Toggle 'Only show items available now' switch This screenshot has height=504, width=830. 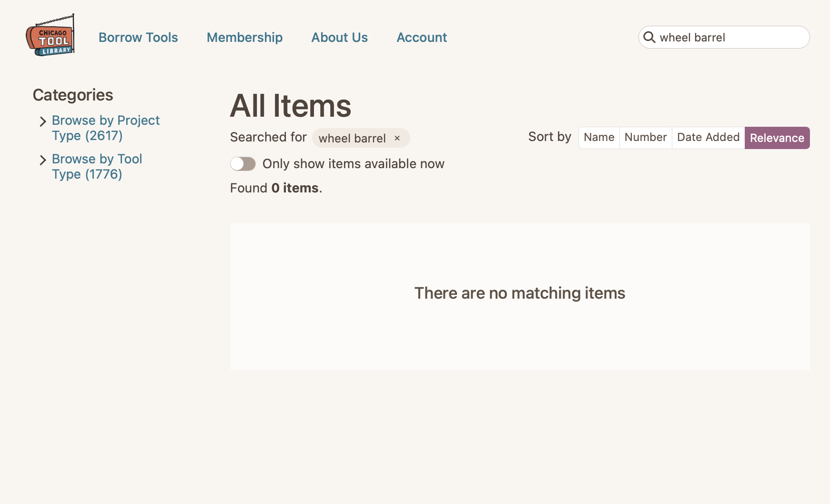(x=243, y=164)
